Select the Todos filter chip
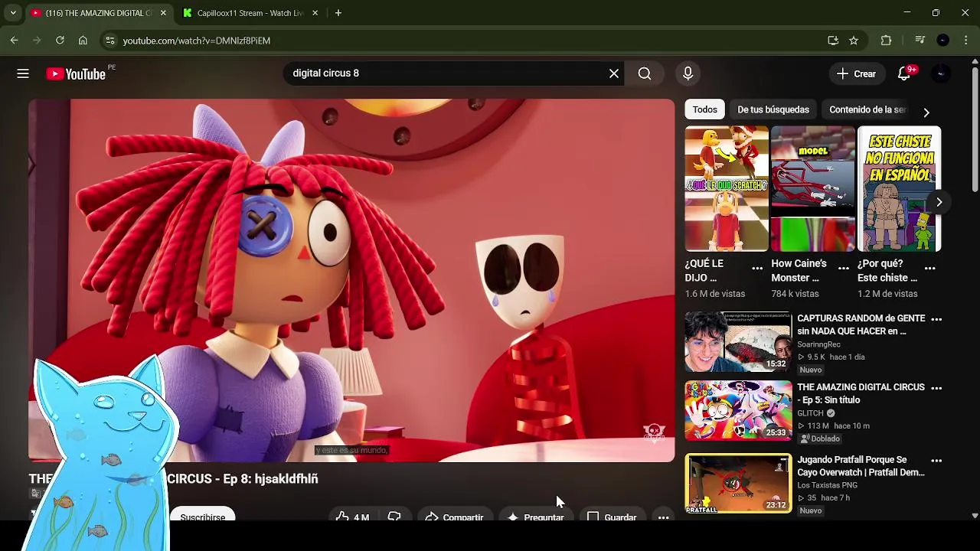 pos(705,109)
